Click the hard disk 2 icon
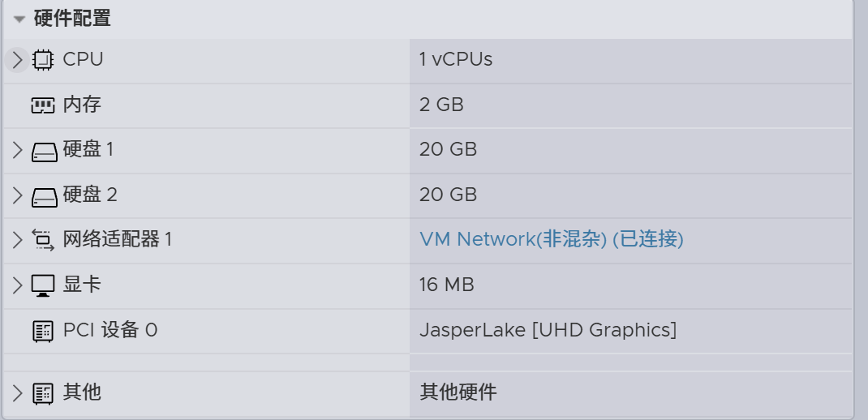 45,196
